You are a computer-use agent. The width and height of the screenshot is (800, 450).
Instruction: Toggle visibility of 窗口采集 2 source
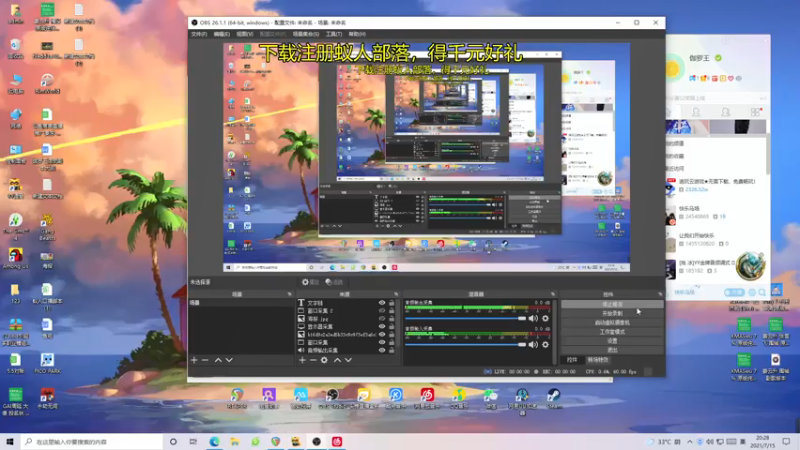(382, 311)
